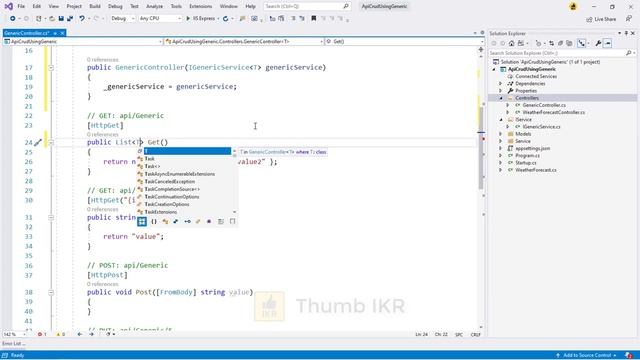Collapse the Controllers folder
Screen dimensions: 640x360
(x=501, y=98)
